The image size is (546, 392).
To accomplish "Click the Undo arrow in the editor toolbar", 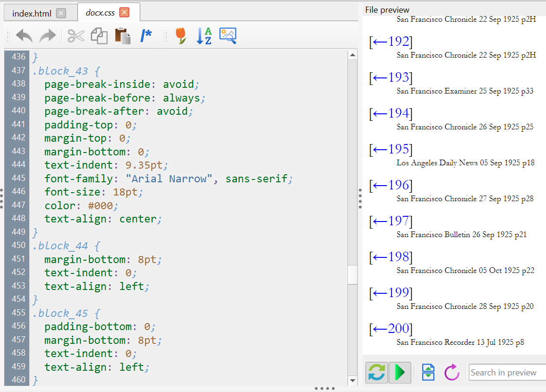I will [x=24, y=36].
